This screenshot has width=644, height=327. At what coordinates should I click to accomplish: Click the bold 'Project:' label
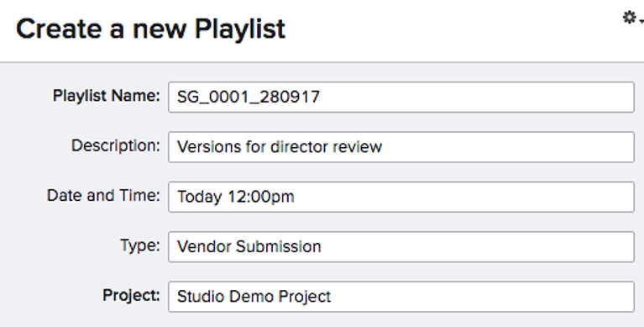point(131,295)
